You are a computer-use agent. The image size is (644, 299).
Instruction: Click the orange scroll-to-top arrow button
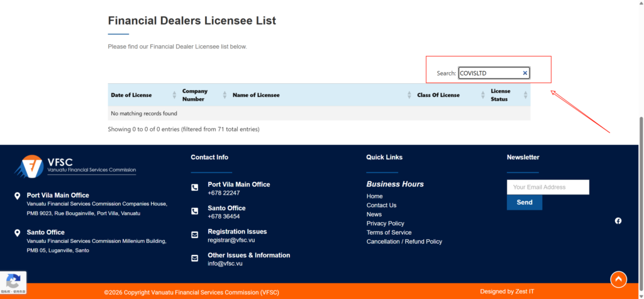[x=618, y=279]
